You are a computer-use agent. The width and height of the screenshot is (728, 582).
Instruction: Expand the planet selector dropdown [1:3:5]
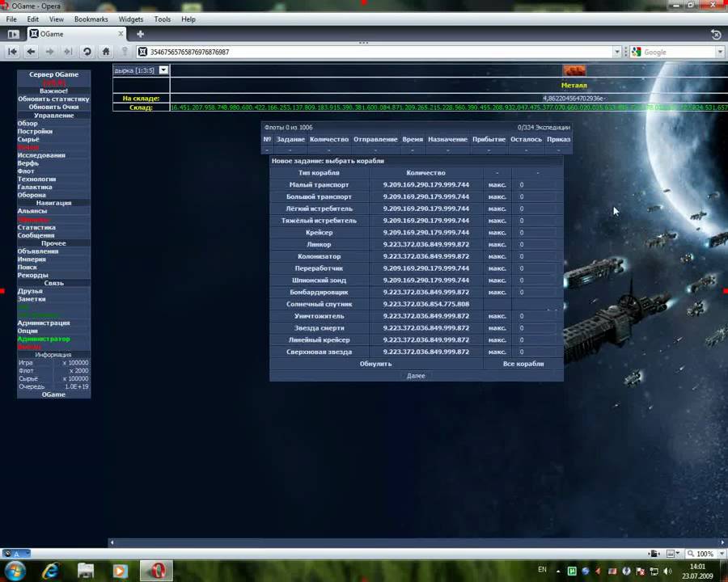tap(163, 70)
